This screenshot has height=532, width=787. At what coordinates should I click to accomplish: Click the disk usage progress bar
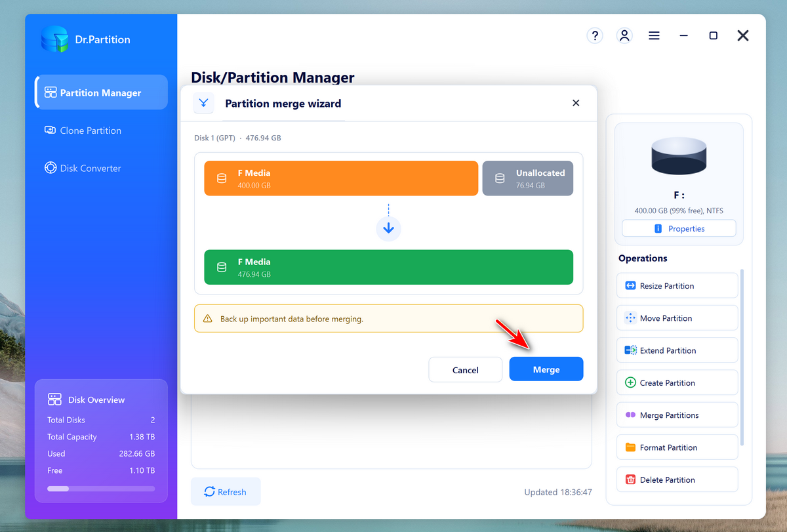[x=101, y=488]
